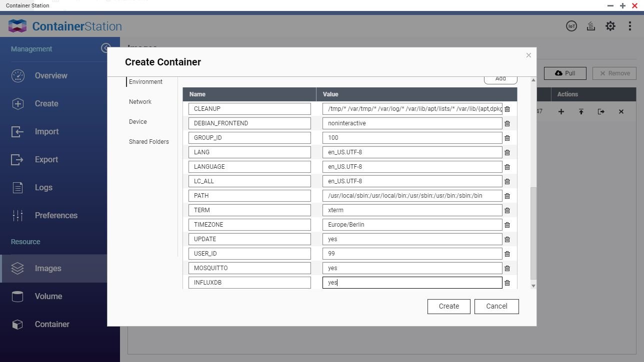Image resolution: width=644 pixels, height=362 pixels.
Task: Open the Shared Folders tab
Action: tap(148, 142)
